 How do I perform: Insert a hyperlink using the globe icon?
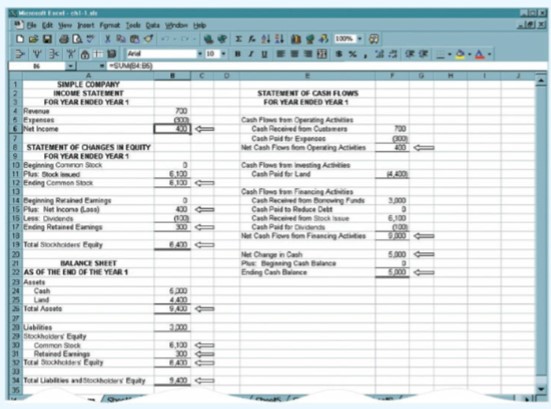click(208, 39)
